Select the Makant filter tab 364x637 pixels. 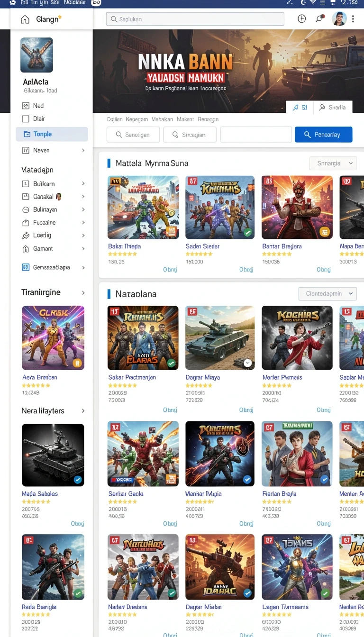pos(185,119)
